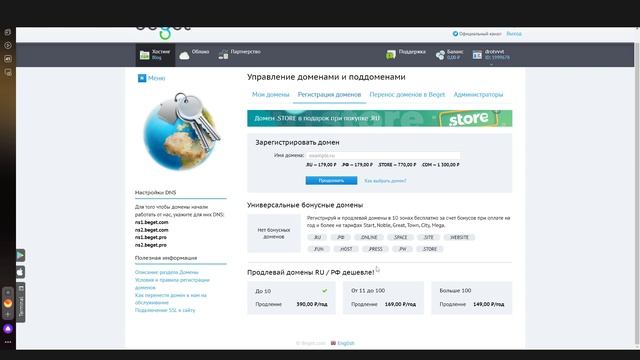Image resolution: width=640 pixels, height=360 pixels.
Task: Open the blue Меню icon
Action: (x=142, y=78)
